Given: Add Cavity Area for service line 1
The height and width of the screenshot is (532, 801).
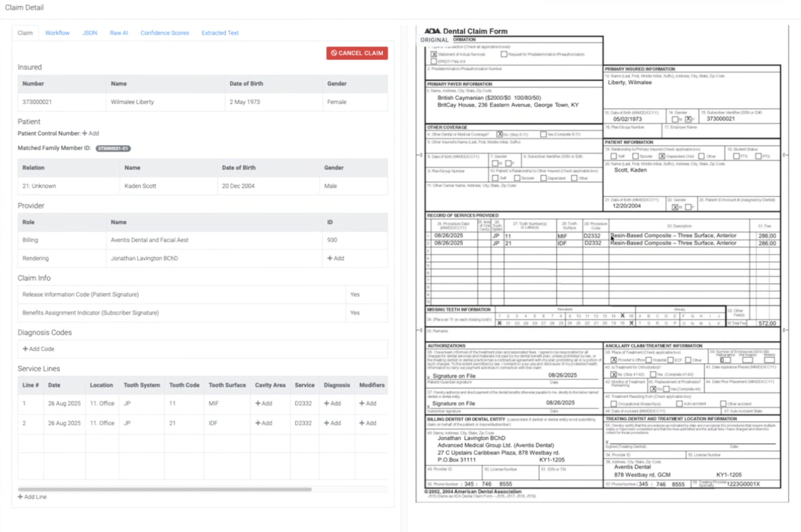Looking at the screenshot, I should [x=264, y=403].
